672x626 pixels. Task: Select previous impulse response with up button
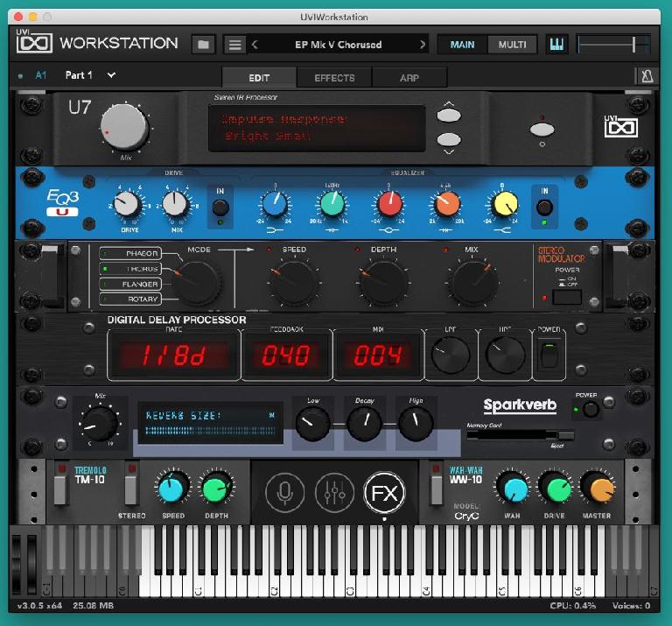pyautogui.click(x=449, y=115)
